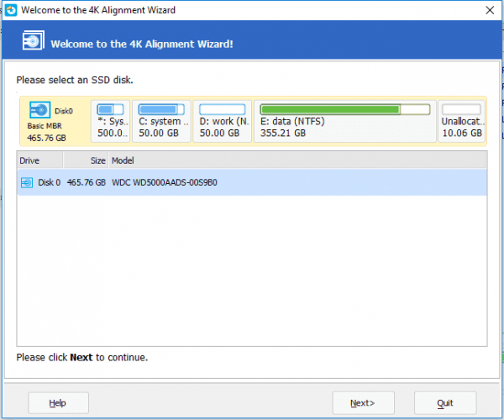Click the 465.76 GB size cell in the Disk 0 row
504x420 pixels.
click(x=87, y=182)
